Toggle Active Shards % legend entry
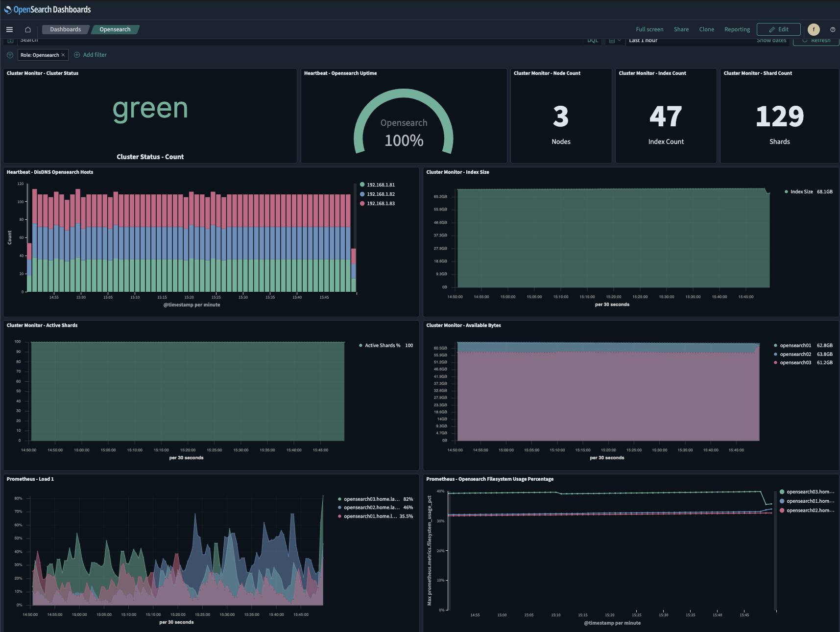The image size is (840, 632). coord(382,346)
